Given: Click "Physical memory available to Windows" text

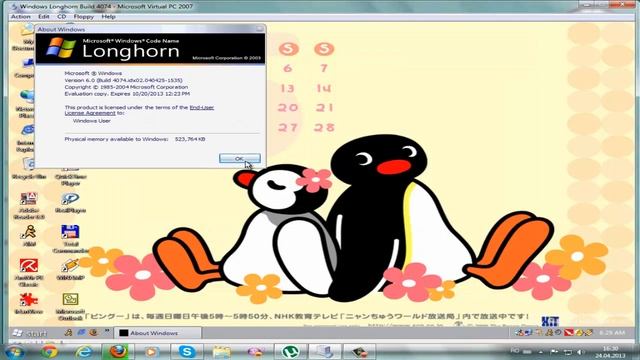Looking at the screenshot, I should pyautogui.click(x=116, y=139).
